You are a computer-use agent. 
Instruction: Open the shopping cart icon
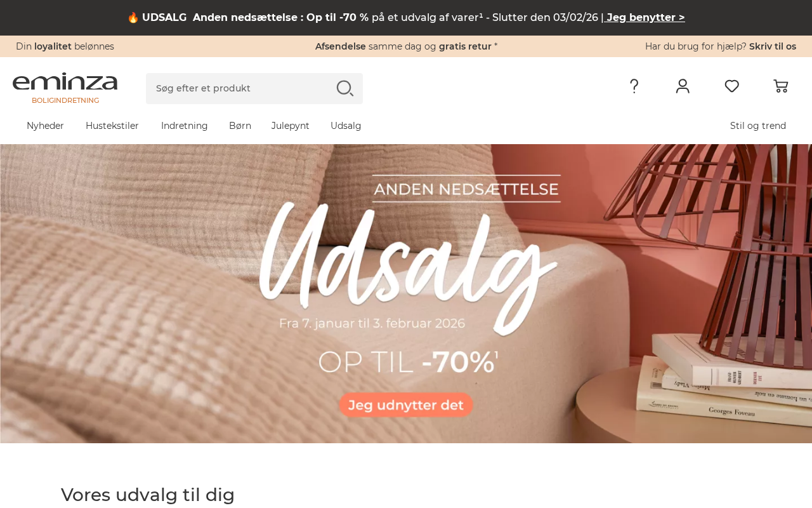point(781,86)
